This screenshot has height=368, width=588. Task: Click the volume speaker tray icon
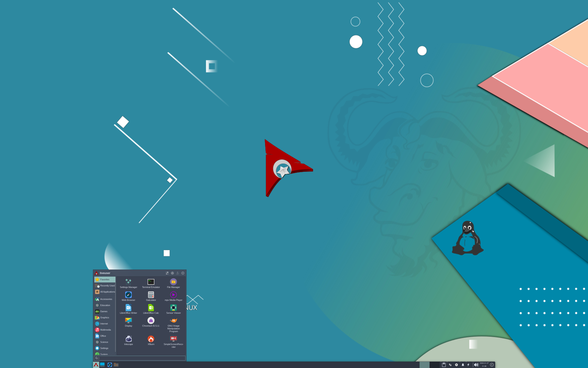coord(476,365)
